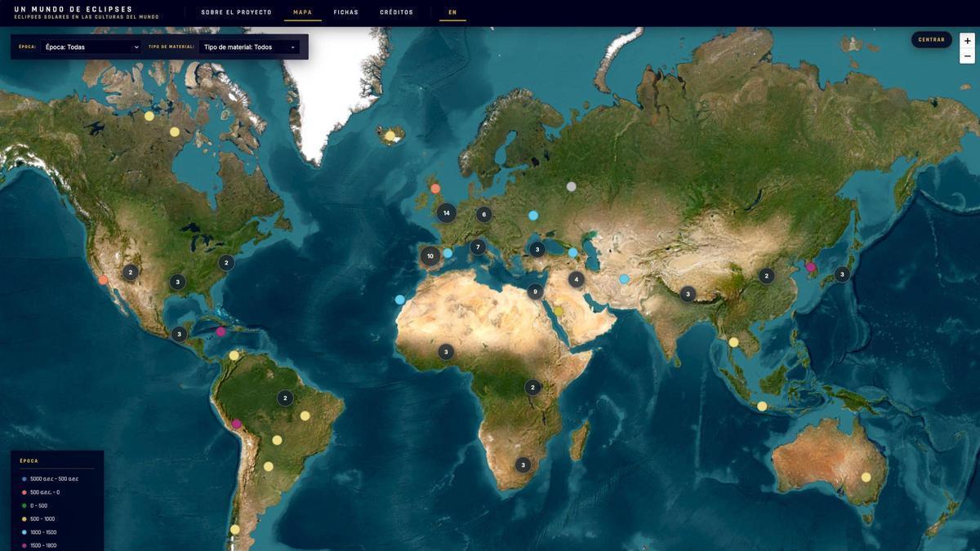Screen dimensions: 980x551
Task: Open the Fichas section
Action: pyautogui.click(x=346, y=12)
